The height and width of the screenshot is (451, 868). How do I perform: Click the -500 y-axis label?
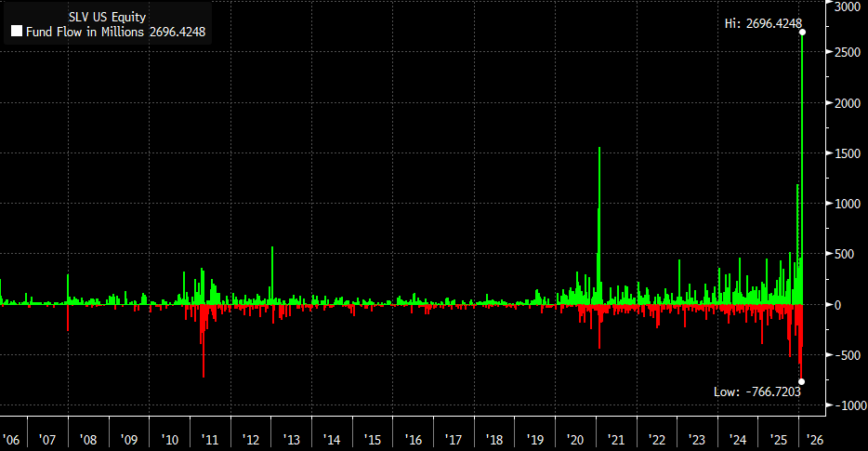point(848,355)
